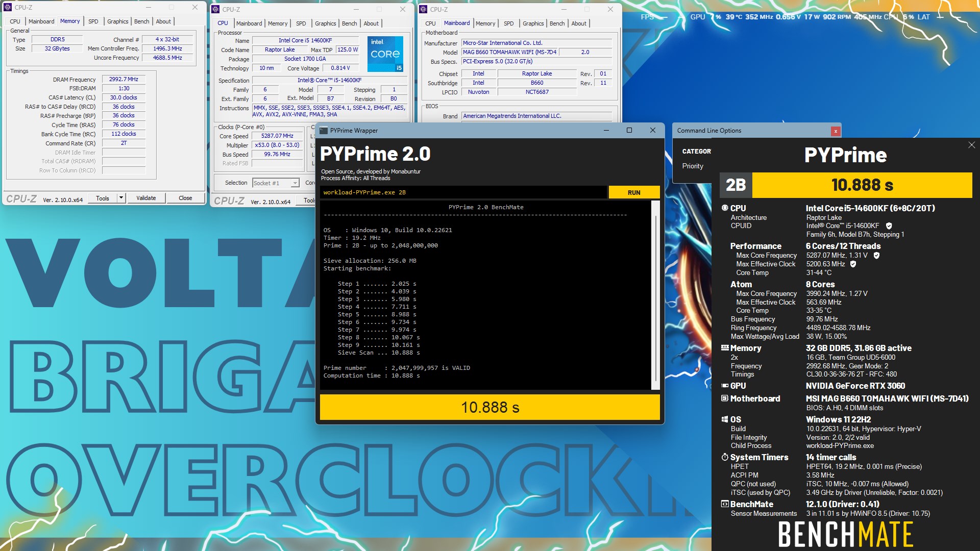Click the 4 x 32-bit channel value

(167, 39)
